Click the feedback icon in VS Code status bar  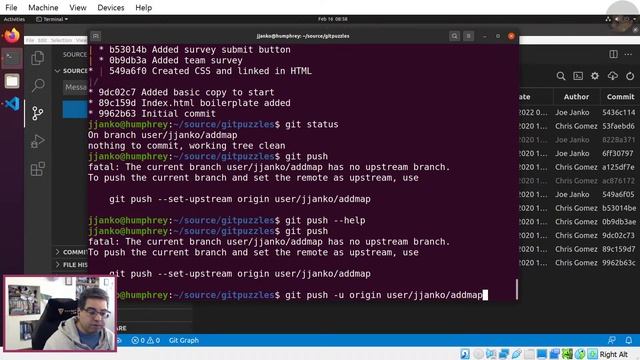[x=611, y=340]
